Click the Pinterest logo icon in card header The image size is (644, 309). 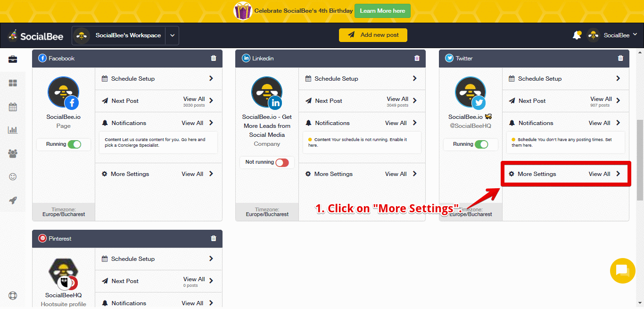pyautogui.click(x=42, y=239)
